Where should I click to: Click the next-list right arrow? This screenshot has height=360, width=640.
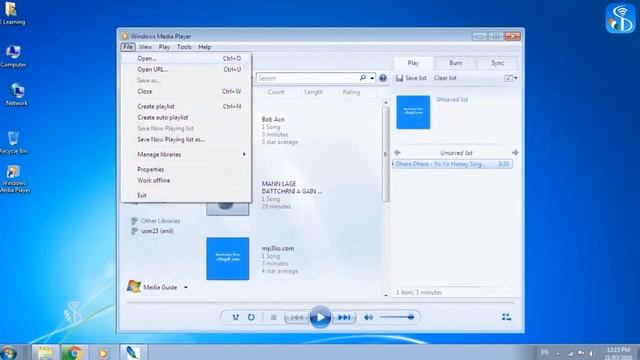tap(515, 153)
